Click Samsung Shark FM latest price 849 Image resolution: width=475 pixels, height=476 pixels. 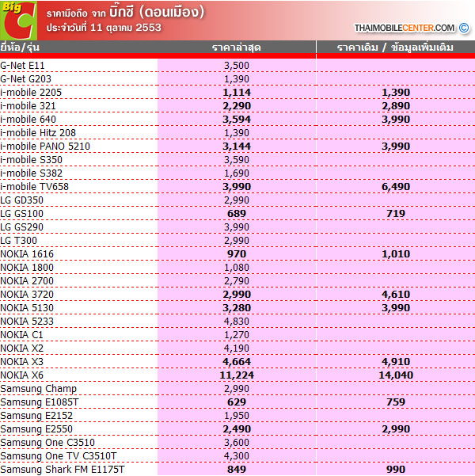point(237,470)
